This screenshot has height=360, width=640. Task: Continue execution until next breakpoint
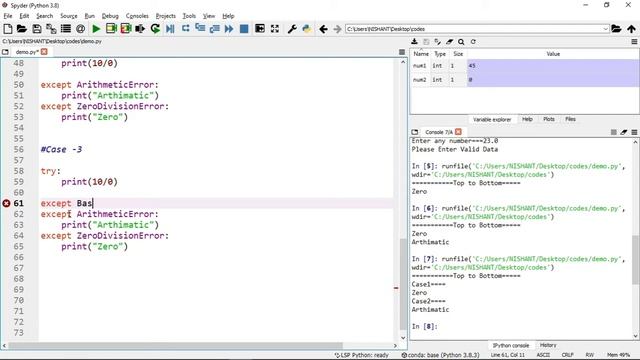click(x=229, y=29)
